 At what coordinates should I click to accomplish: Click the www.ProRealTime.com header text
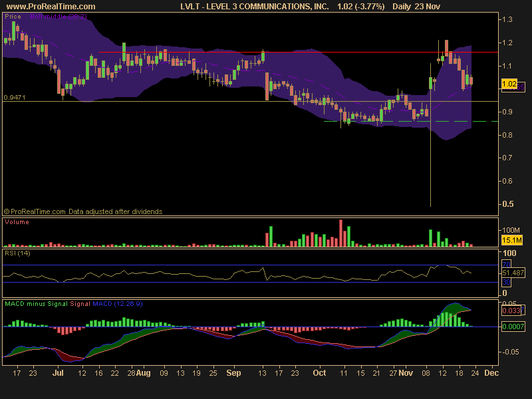tap(51, 7)
